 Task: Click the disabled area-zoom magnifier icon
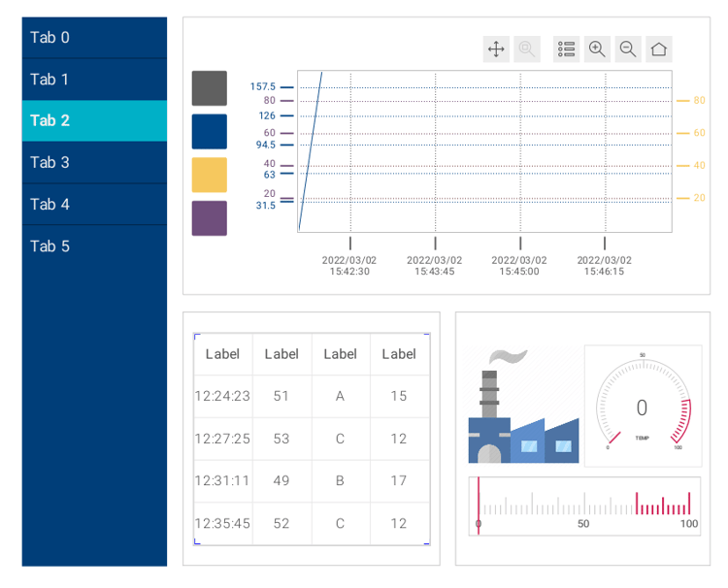point(527,49)
